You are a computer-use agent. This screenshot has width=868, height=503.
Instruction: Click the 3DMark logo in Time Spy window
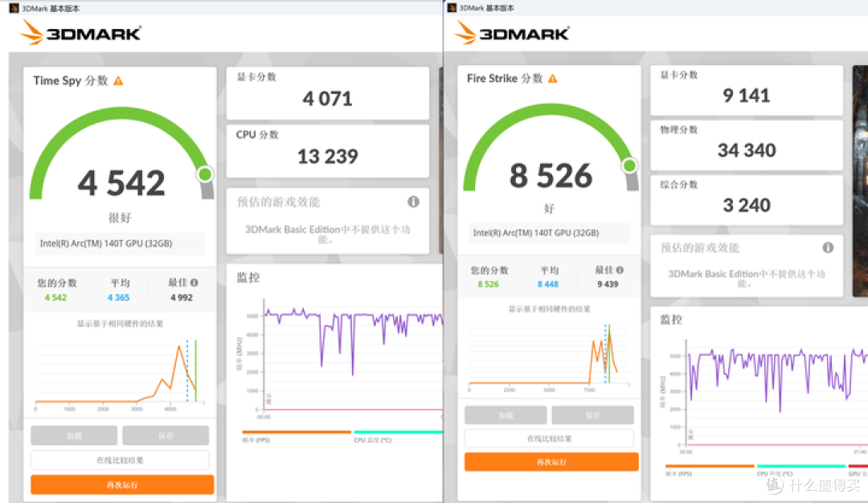pos(81,32)
